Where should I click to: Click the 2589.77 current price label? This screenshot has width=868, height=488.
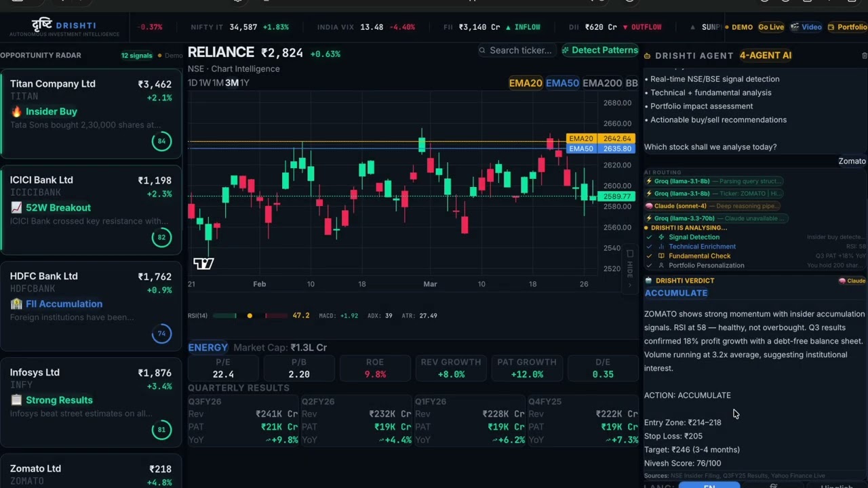click(616, 197)
